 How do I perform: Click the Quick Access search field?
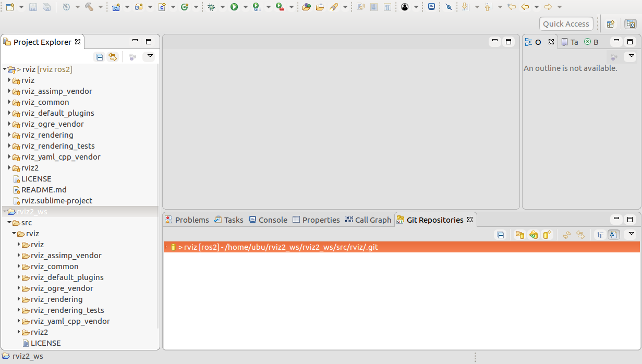566,23
